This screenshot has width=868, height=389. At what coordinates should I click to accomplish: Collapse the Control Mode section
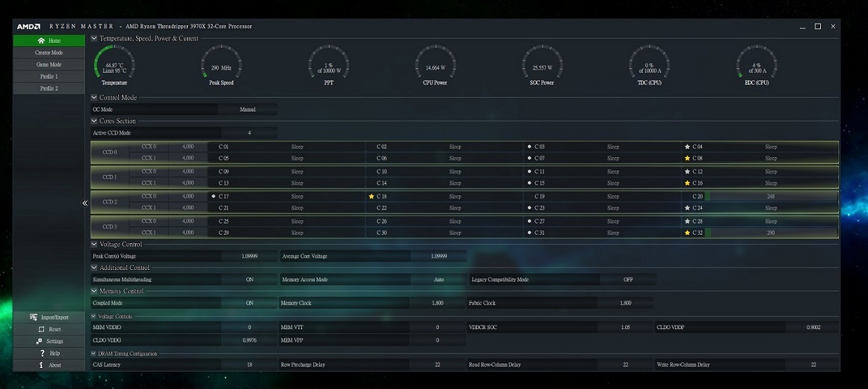coord(94,97)
